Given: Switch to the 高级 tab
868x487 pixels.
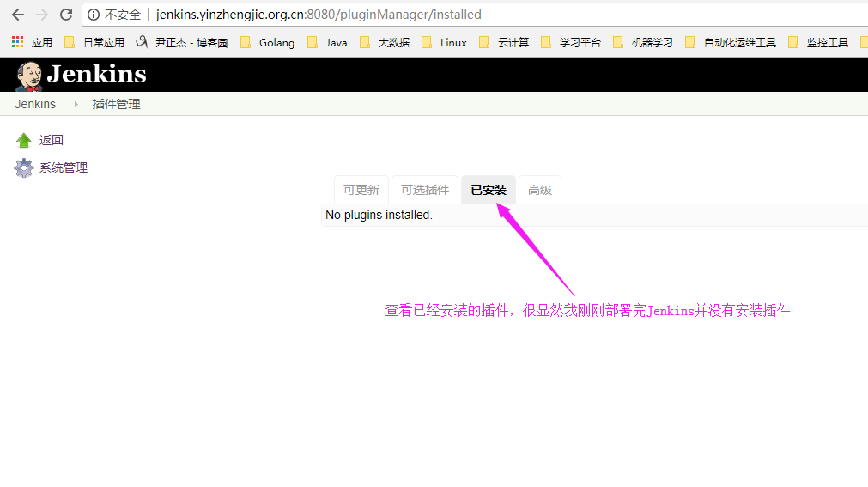Looking at the screenshot, I should pyautogui.click(x=540, y=190).
